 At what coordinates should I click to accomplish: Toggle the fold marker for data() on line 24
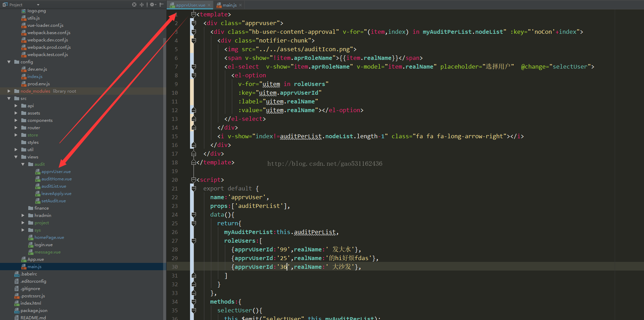[x=194, y=215]
